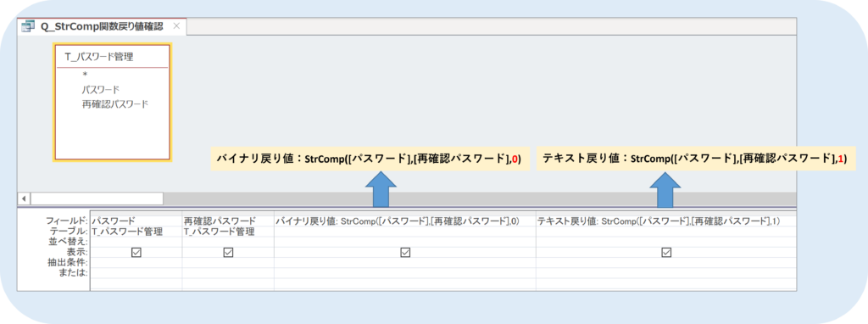Uncheck the 表示 checkbox in the パスワード column
The width and height of the screenshot is (868, 324).
(x=136, y=252)
